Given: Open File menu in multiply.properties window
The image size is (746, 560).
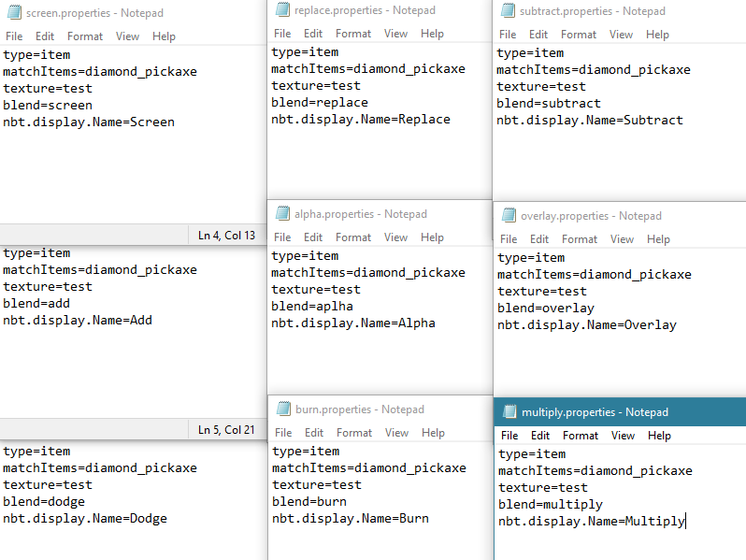Looking at the screenshot, I should click(509, 436).
